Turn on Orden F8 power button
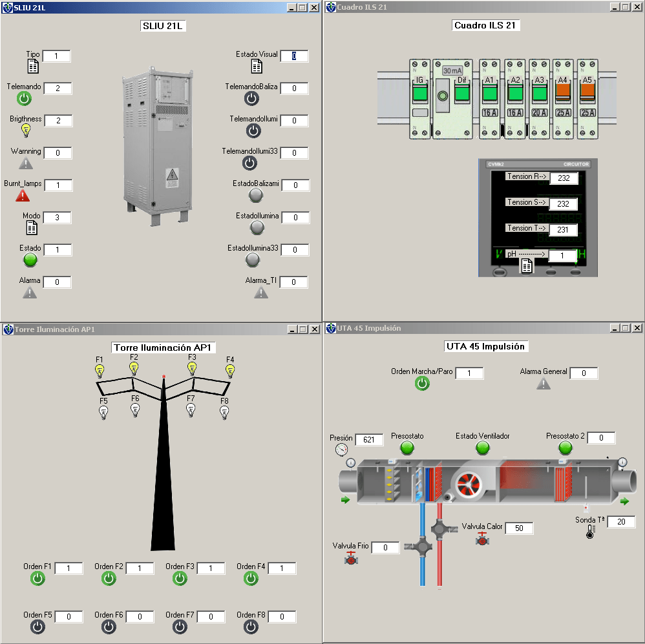The width and height of the screenshot is (645, 644). (251, 627)
